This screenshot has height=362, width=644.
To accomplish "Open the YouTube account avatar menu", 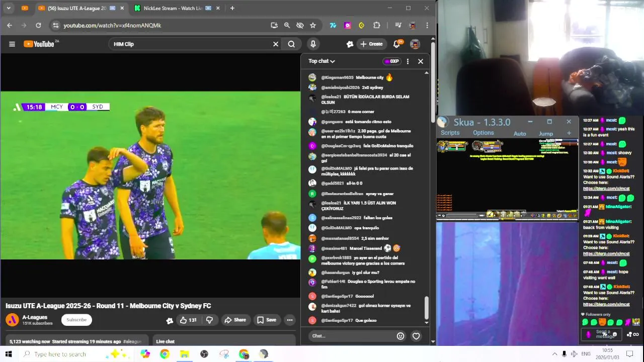I will [415, 44].
